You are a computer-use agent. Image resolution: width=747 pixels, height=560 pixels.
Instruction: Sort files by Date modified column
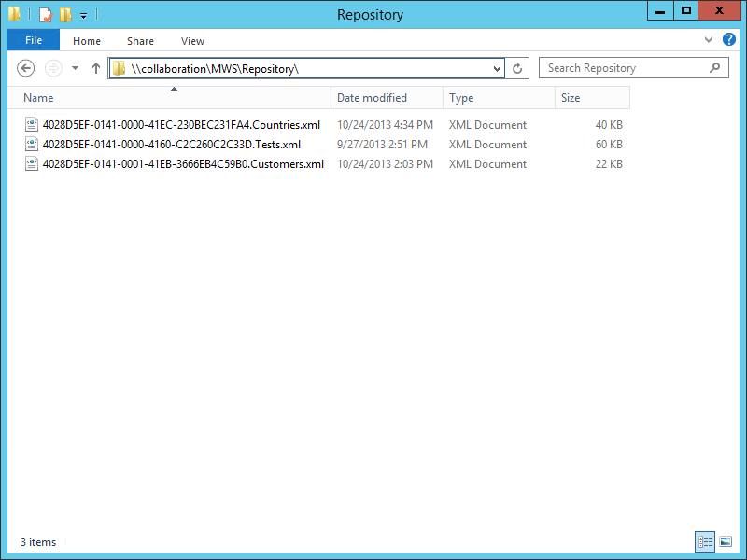click(372, 98)
